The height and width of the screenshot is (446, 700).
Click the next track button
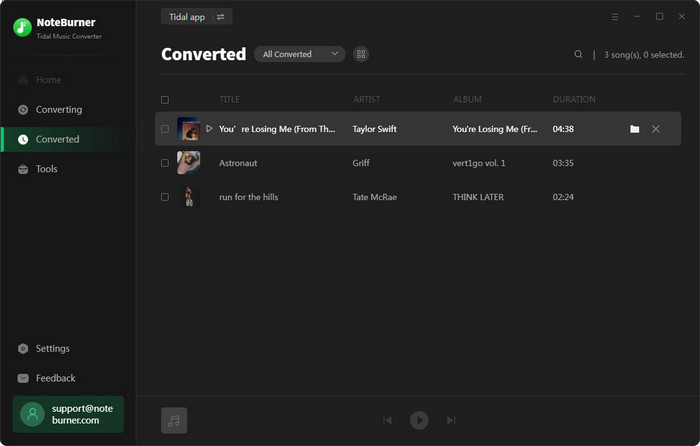pyautogui.click(x=451, y=420)
